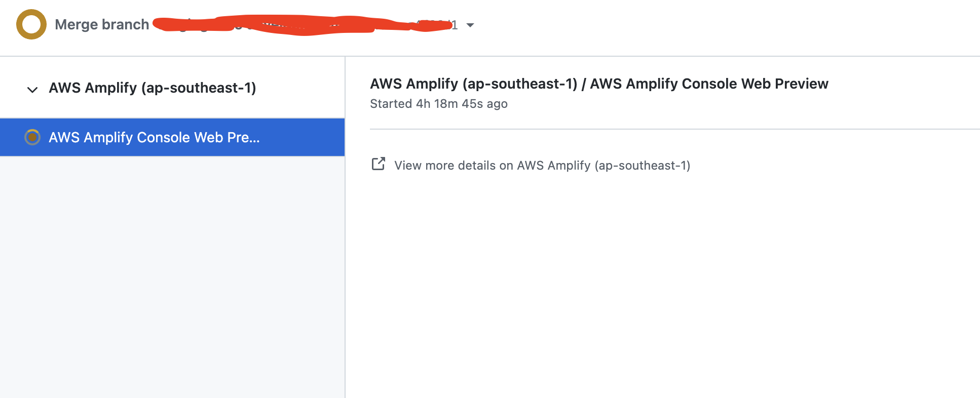The image size is (980, 398).
Task: Click the caret icon after the commit title
Action: [x=470, y=25]
